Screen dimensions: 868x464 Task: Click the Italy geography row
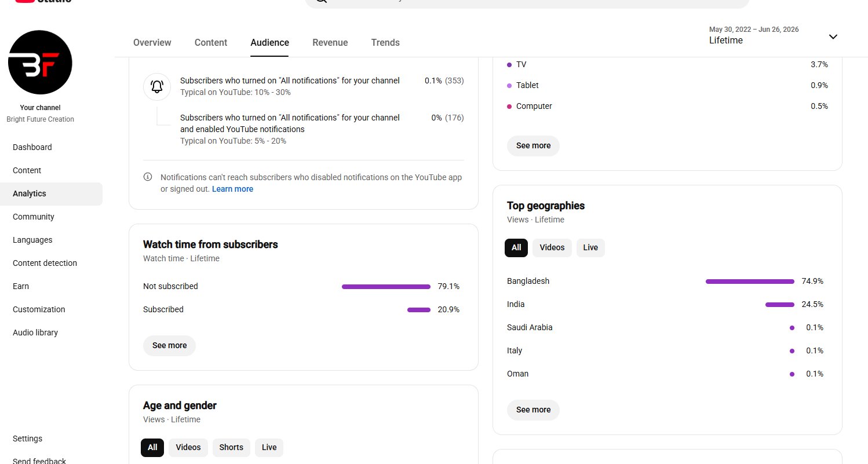click(665, 350)
